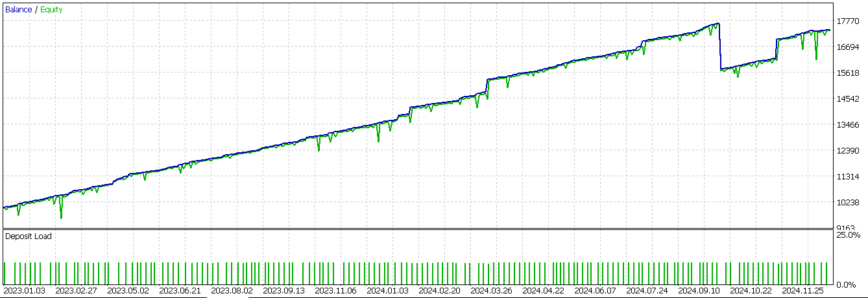Click the 2023.11.06 date label
Screen dimensions: 868x298
click(335, 291)
